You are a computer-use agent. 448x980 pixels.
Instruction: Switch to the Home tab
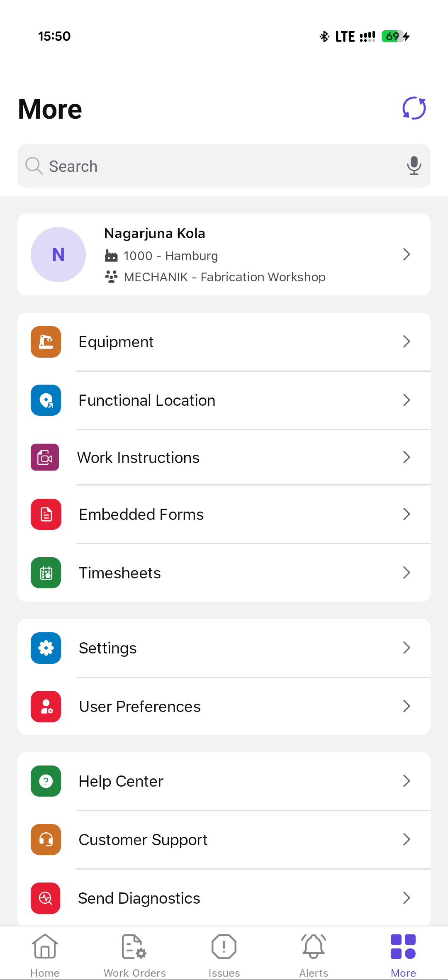[45, 954]
